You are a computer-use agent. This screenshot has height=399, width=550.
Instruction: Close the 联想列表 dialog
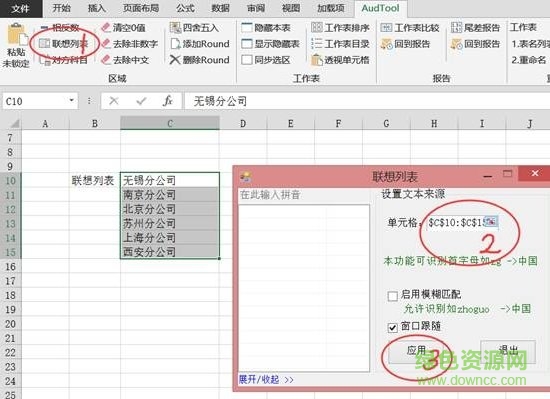click(x=535, y=174)
